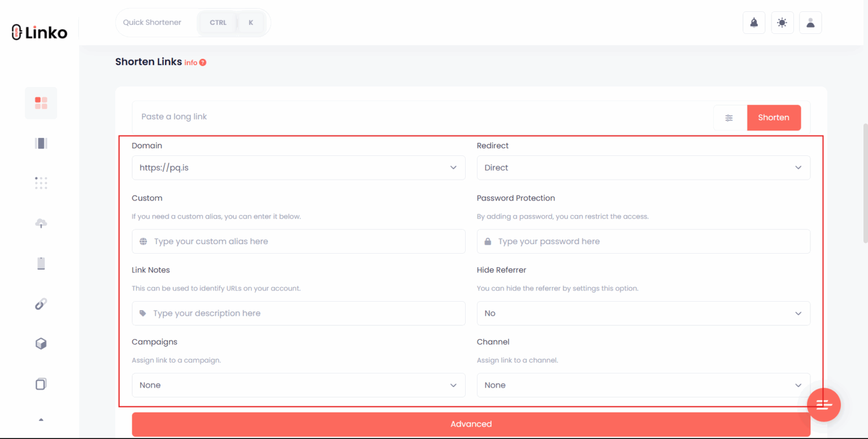Open the Hide Referrer dropdown
868x439 pixels.
644,313
